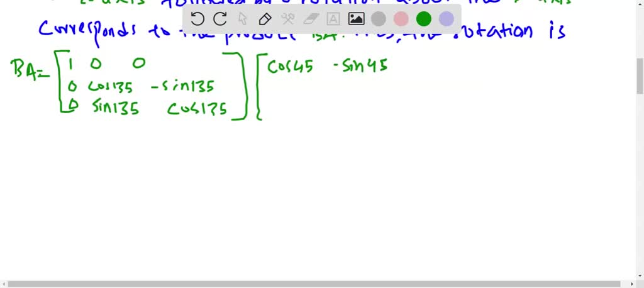
Task: Select the pen drawing tool
Action: click(x=265, y=19)
